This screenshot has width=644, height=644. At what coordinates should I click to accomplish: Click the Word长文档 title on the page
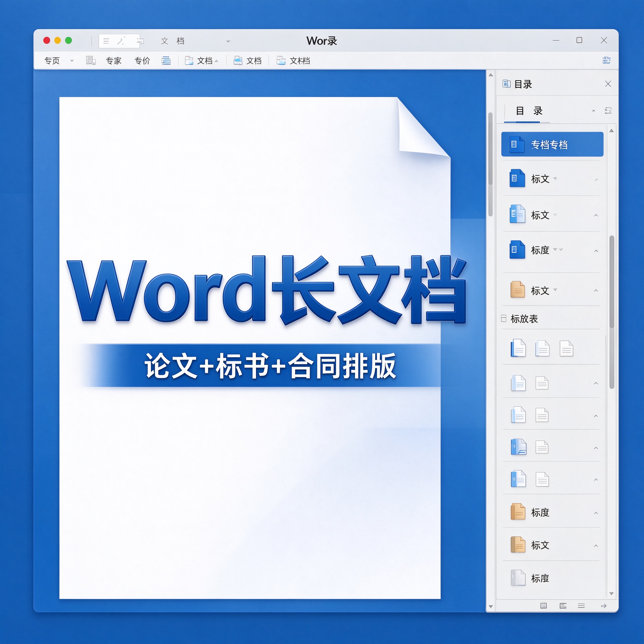click(x=267, y=290)
